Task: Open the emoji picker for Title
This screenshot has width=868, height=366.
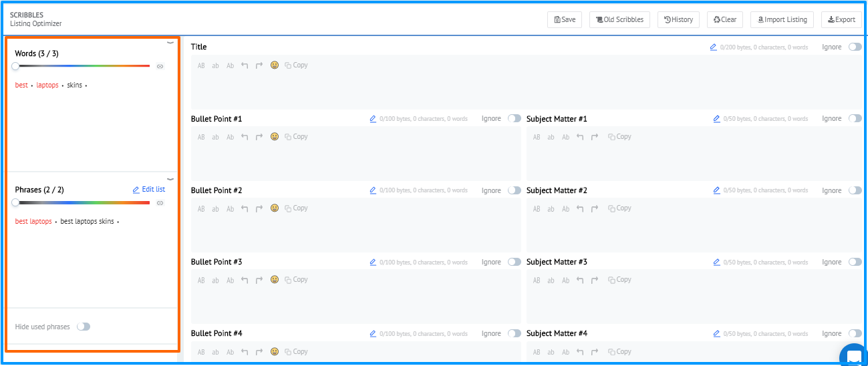Action: point(274,65)
